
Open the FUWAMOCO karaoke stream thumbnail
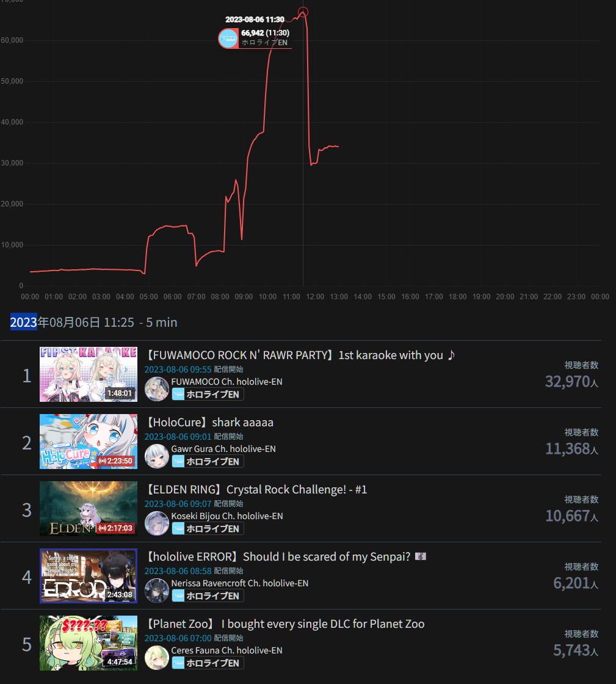point(89,374)
